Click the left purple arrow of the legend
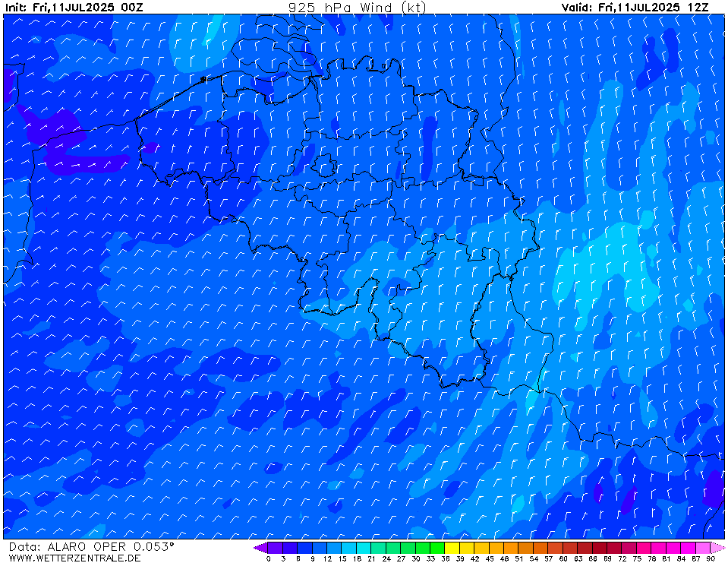728x563 pixels. click(x=261, y=548)
